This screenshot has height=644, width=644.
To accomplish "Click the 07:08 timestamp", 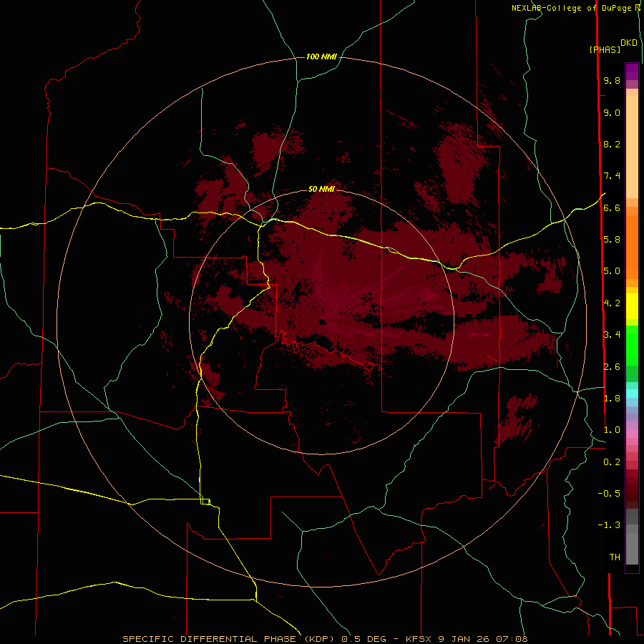I will pos(512,639).
